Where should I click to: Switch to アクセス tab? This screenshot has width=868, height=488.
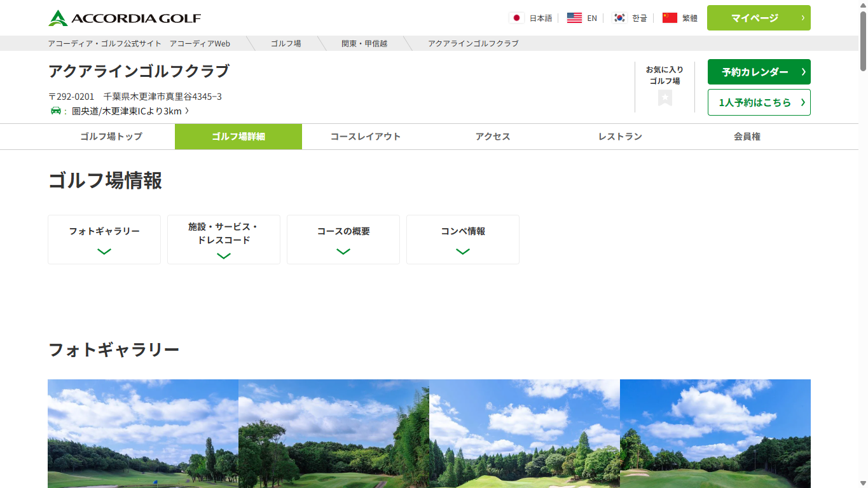coord(493,137)
